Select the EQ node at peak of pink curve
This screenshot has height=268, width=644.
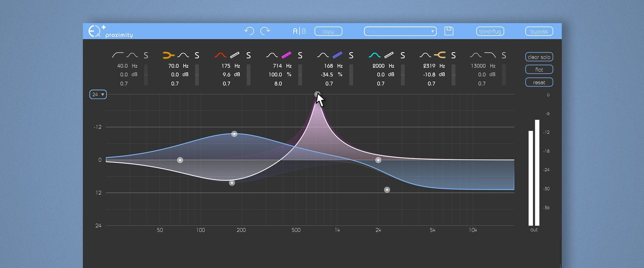(317, 94)
